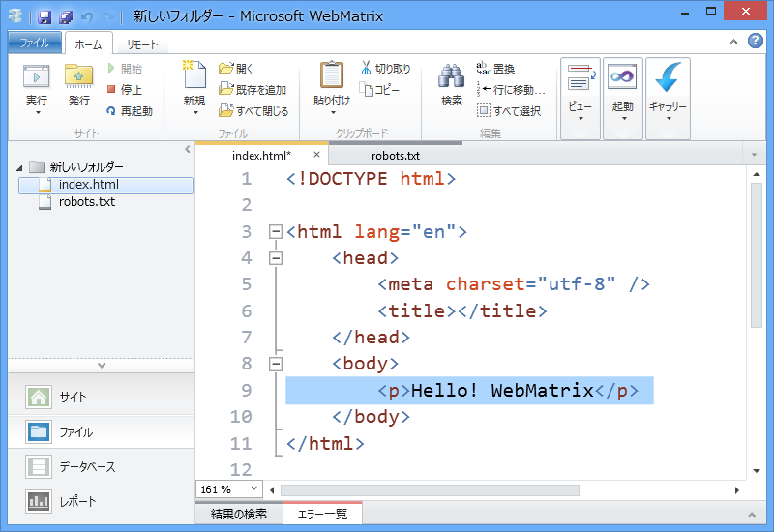The image size is (774, 532).
Task: Click the WebMatrix app icon in title bar
Action: [16, 16]
